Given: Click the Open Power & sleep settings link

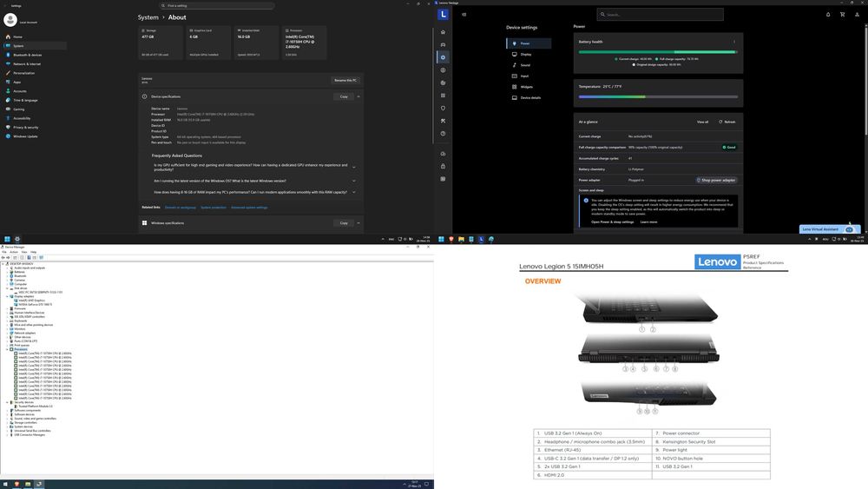Looking at the screenshot, I should pos(612,222).
